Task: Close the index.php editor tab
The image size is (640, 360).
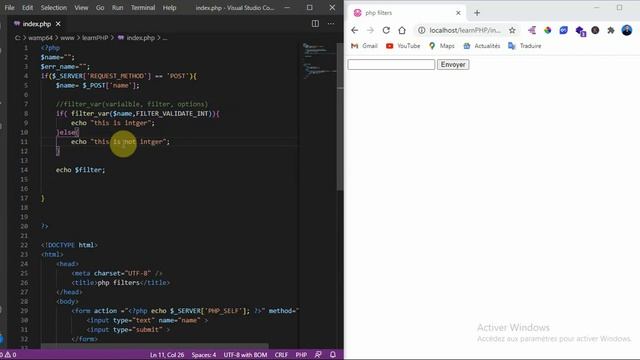Action: 58,24
